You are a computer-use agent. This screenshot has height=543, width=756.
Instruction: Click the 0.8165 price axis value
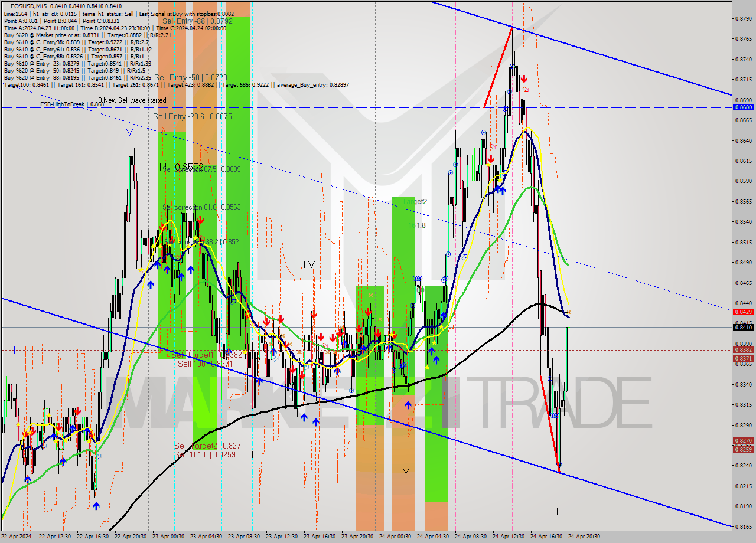tap(743, 526)
